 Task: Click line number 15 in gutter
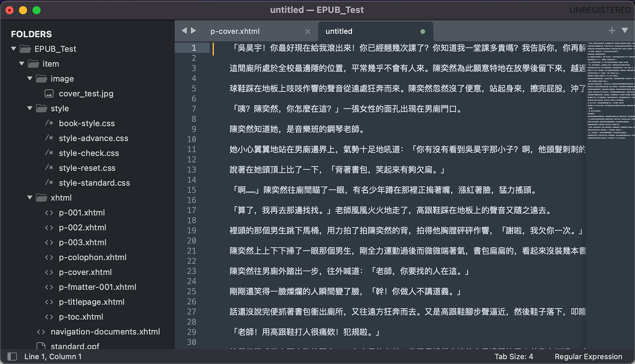click(192, 190)
